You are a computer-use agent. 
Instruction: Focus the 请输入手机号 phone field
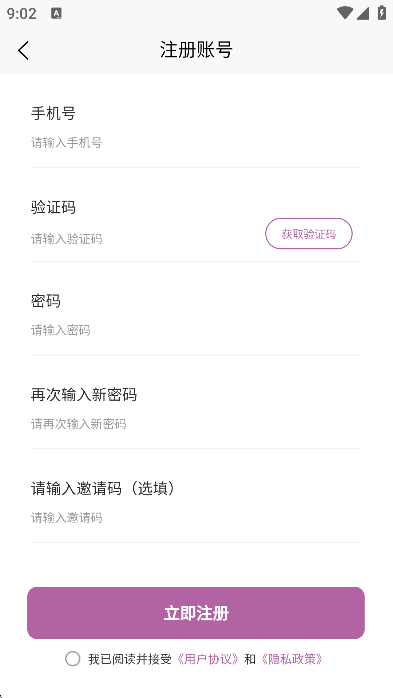(x=195, y=143)
